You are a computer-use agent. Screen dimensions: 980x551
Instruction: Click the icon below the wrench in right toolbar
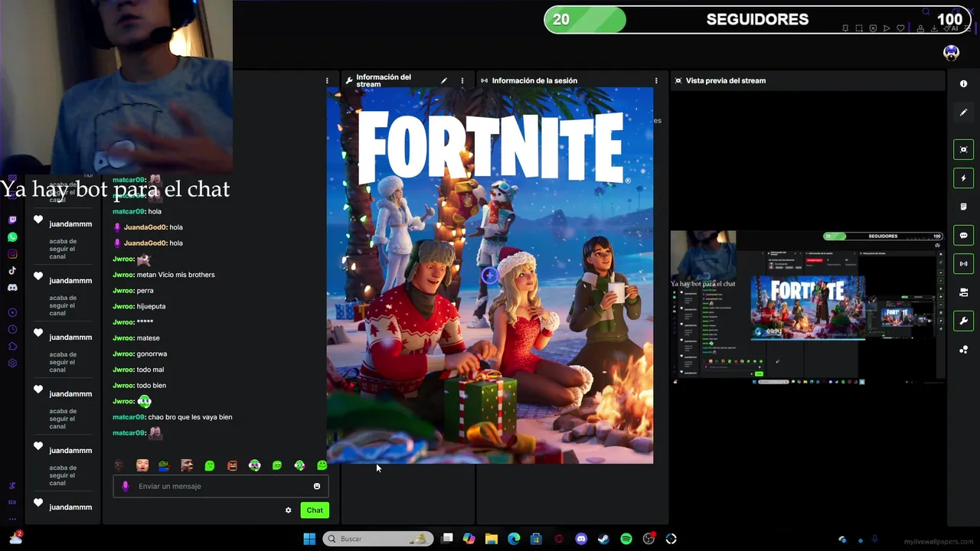coord(963,350)
